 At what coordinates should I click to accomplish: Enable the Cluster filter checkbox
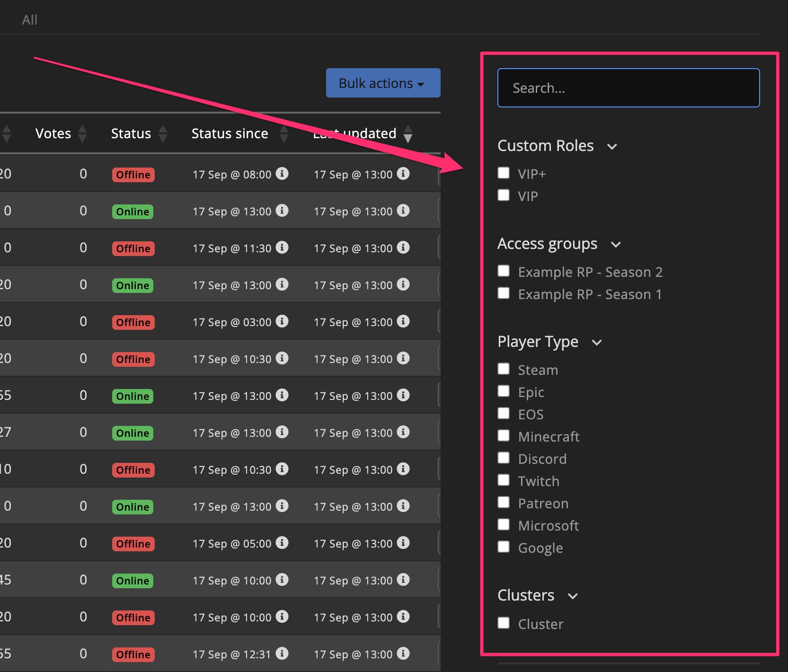click(x=504, y=623)
